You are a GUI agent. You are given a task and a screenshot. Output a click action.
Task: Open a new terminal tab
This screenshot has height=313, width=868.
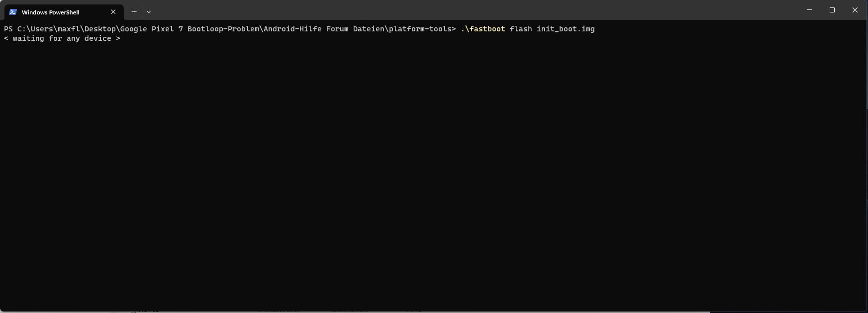[x=134, y=12]
